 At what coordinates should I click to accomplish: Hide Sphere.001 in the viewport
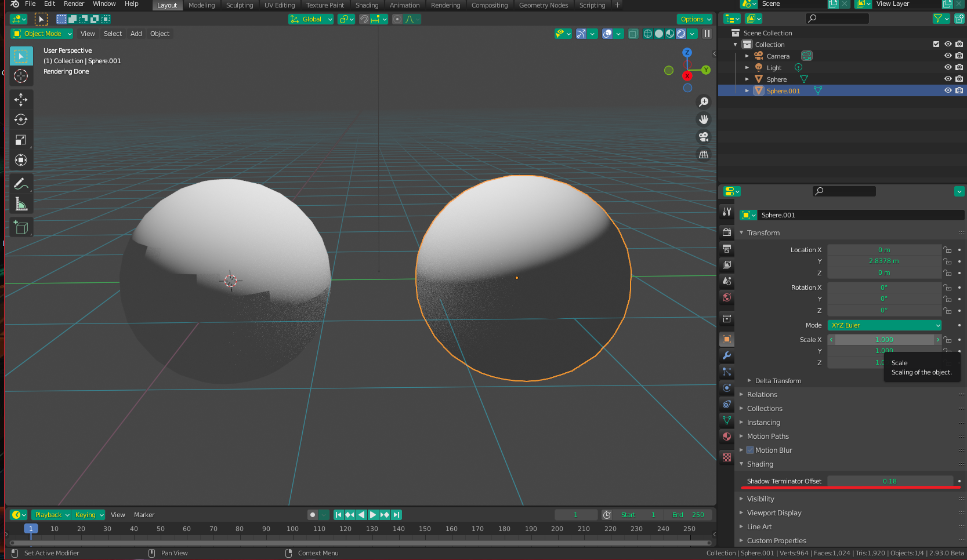click(x=948, y=90)
